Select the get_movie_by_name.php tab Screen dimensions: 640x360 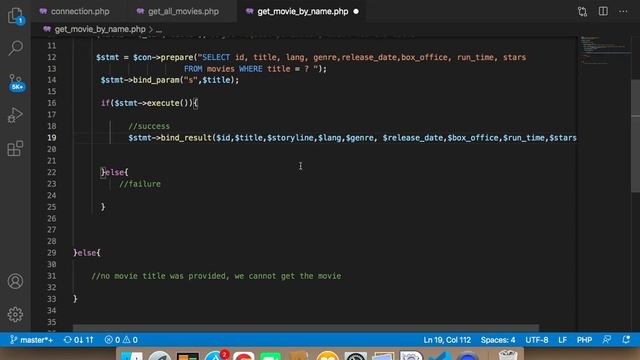[302, 11]
